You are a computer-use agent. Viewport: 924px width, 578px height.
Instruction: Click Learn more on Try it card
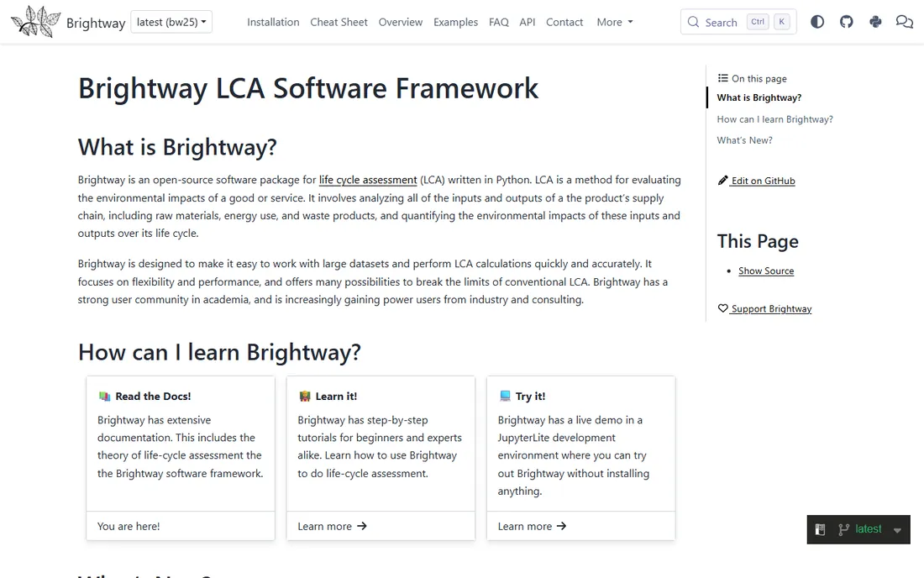524,526
